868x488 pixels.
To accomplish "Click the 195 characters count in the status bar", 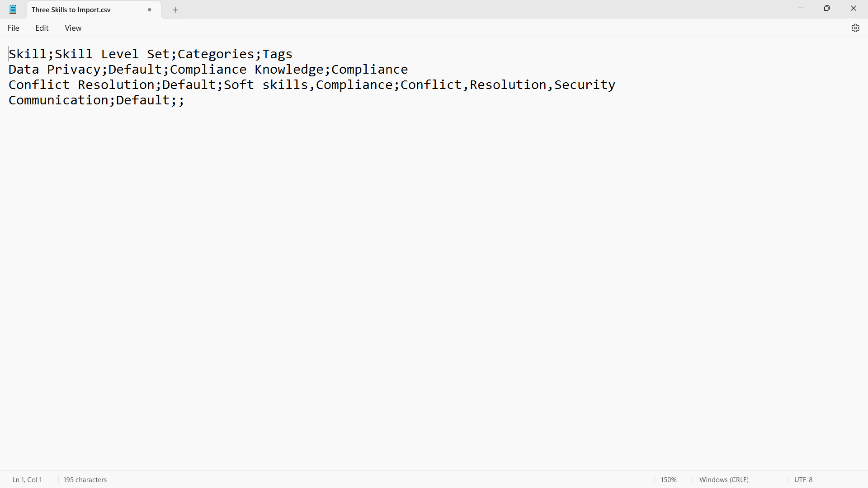I will tap(85, 479).
